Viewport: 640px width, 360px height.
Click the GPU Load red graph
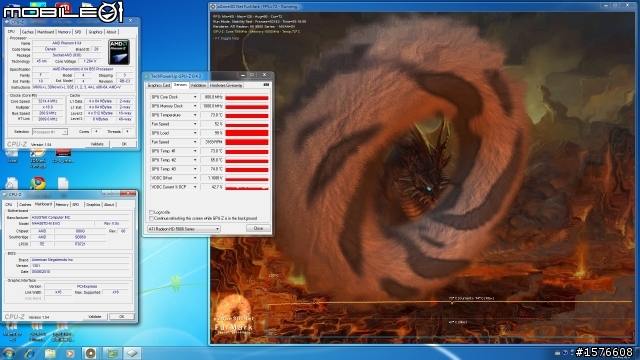pyautogui.click(x=247, y=133)
